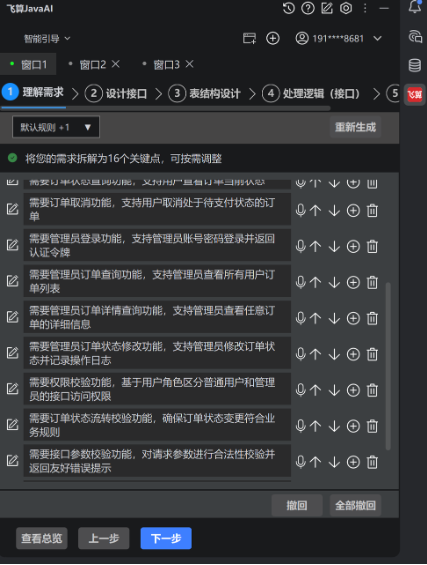427x565 pixels.
Task: Add item after 需要管理员订单详情查询功能 row
Action: pyautogui.click(x=353, y=319)
